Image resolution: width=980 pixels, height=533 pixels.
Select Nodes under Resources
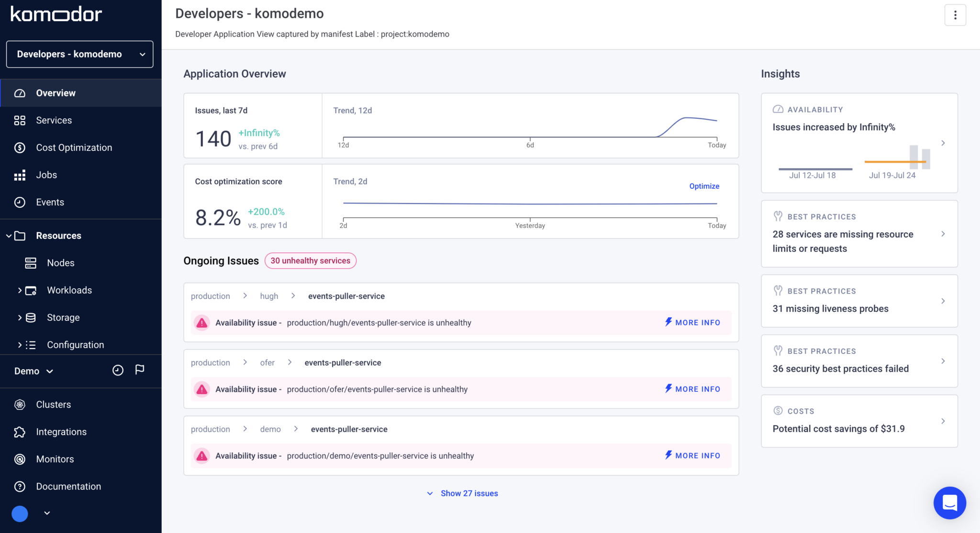[x=81, y=263]
